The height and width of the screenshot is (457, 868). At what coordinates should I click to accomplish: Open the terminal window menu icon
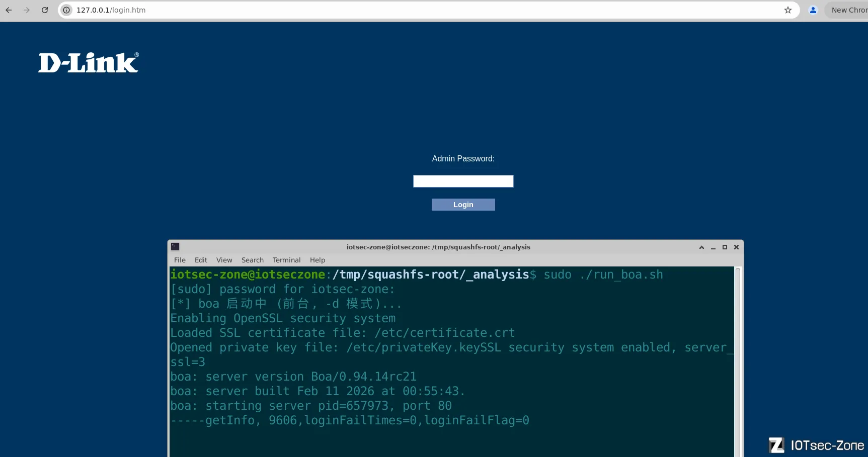click(x=175, y=247)
